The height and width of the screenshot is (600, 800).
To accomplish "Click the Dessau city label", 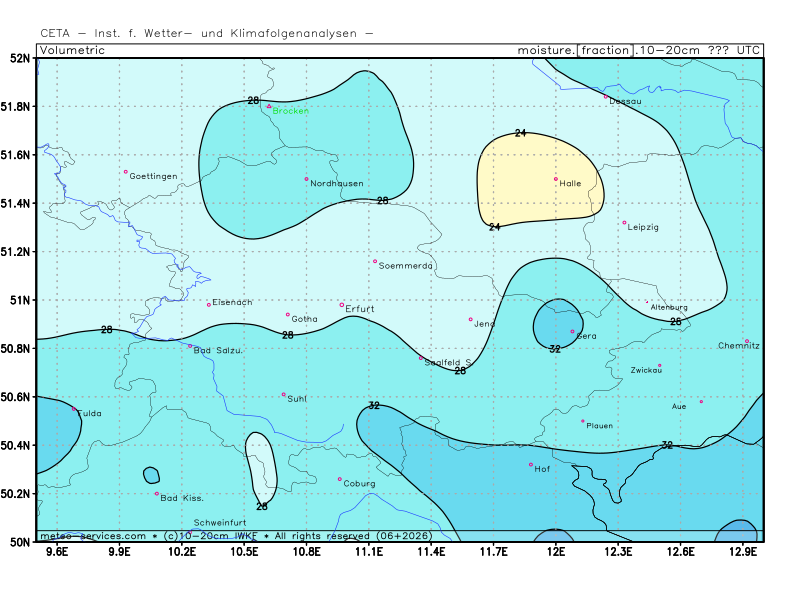I will click(625, 101).
